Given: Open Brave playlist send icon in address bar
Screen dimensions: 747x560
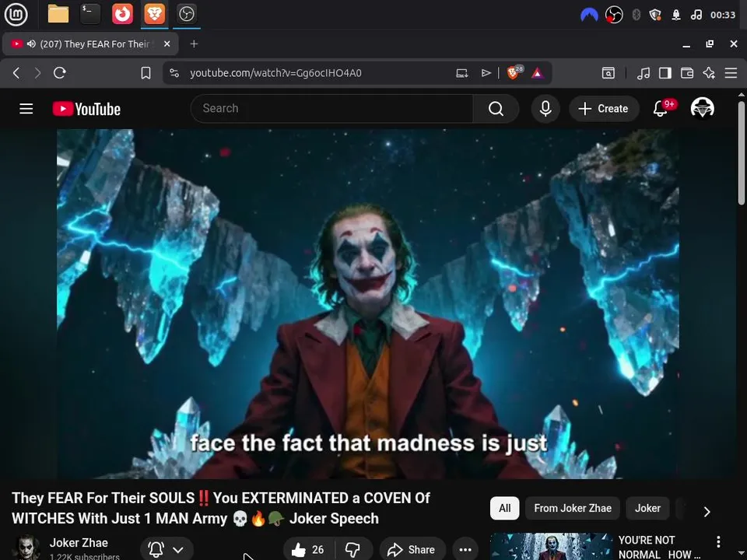Looking at the screenshot, I should click(x=486, y=73).
